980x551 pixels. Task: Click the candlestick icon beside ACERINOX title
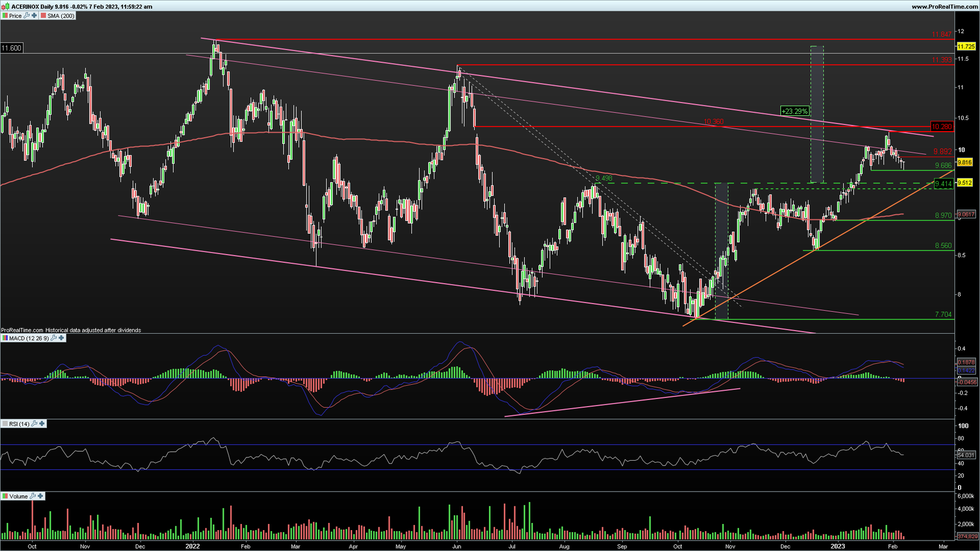(x=6, y=7)
